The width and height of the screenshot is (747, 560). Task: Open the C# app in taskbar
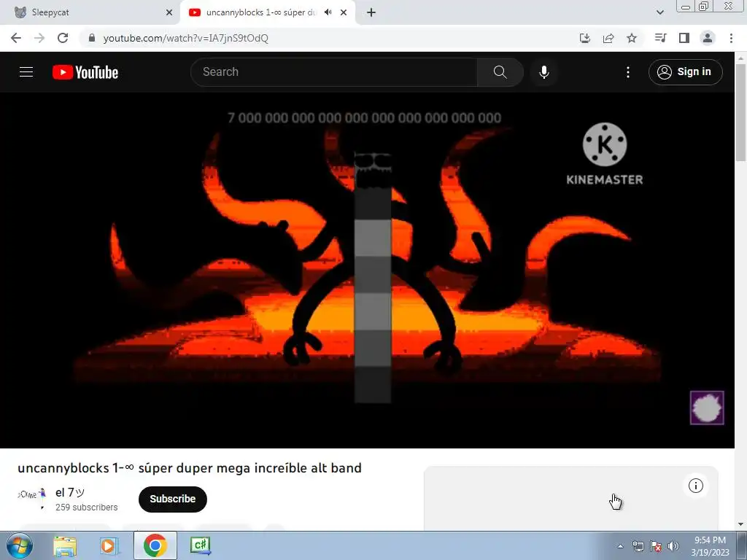tap(200, 545)
